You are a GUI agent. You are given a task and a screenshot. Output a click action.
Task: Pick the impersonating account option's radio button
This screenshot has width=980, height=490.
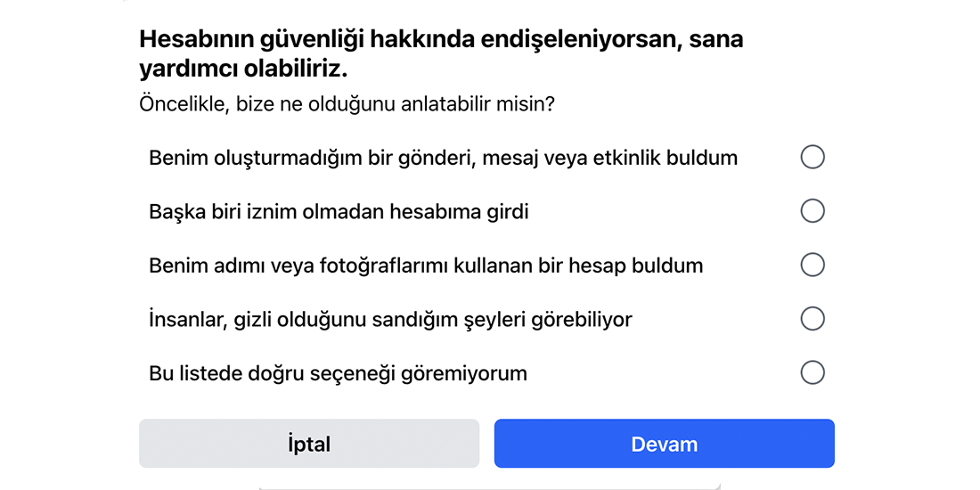[813, 265]
